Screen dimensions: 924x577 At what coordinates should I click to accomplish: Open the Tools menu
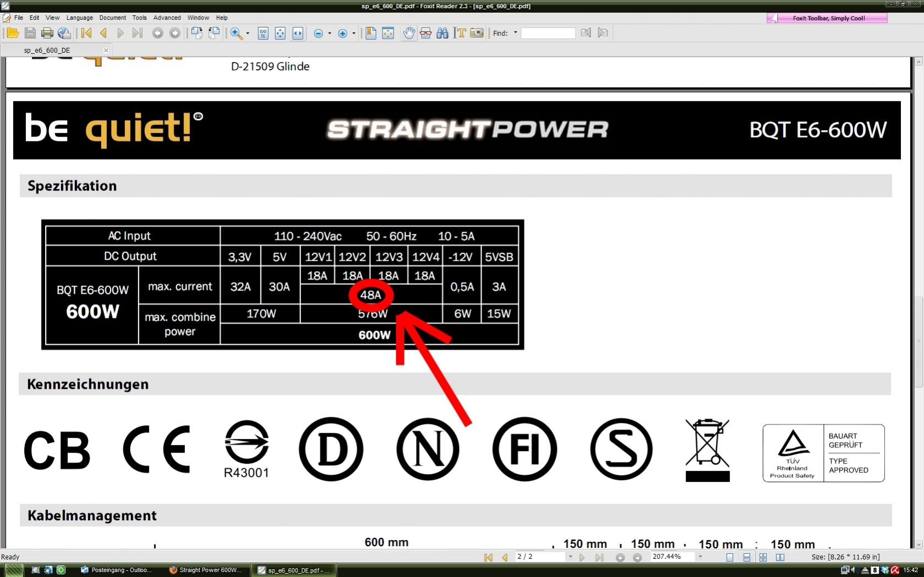[140, 18]
